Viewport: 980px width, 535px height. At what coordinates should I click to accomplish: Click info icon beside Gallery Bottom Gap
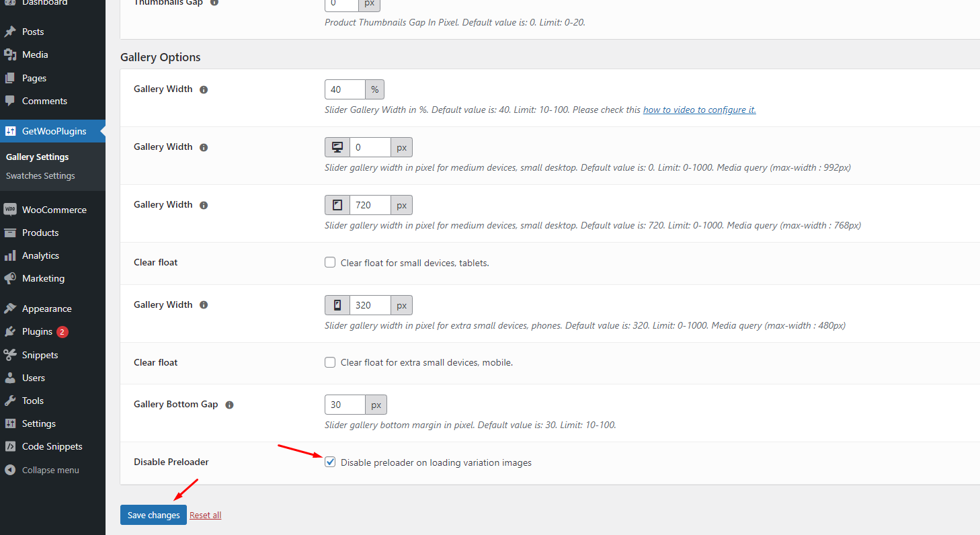pyautogui.click(x=229, y=405)
